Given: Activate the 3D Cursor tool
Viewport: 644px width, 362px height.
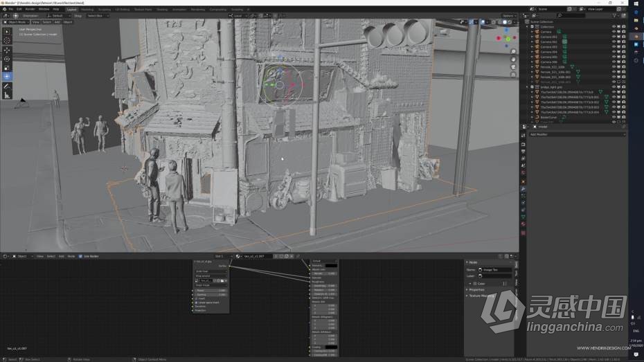Looking at the screenshot, I should (7, 40).
